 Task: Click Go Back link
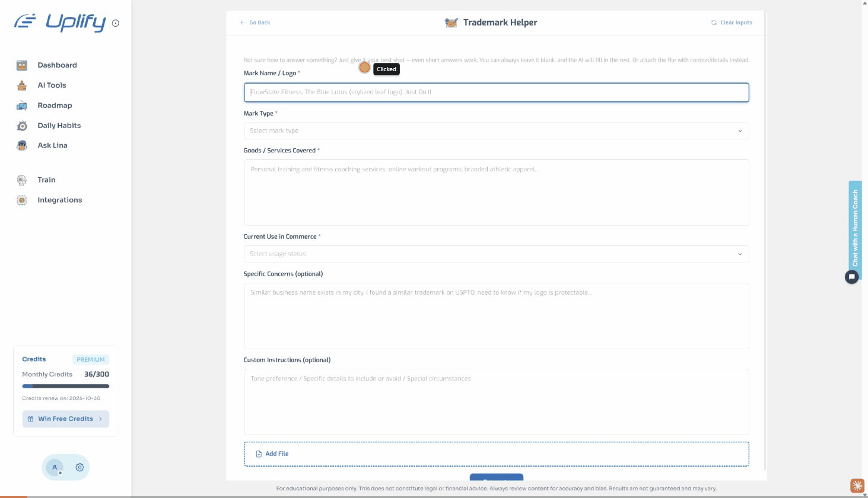[255, 23]
